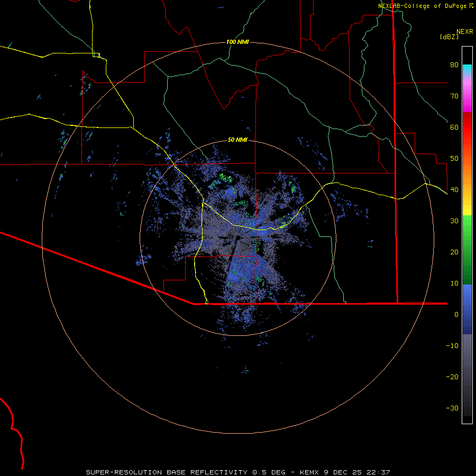Screen dimensions: 476x476
Task: Click the radar site center point
Action: [238, 237]
